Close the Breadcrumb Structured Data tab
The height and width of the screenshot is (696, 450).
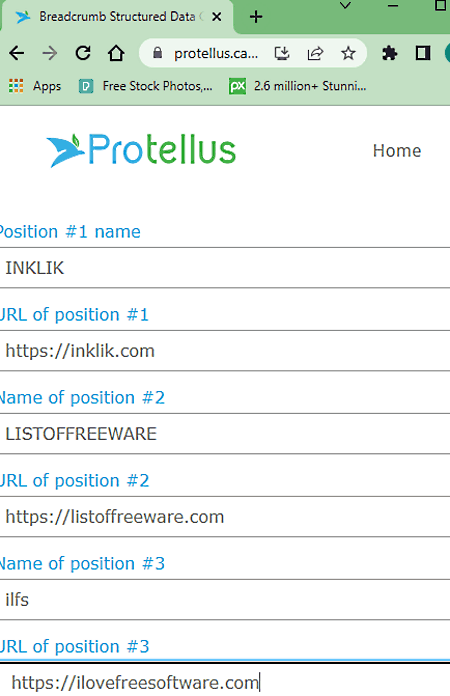[217, 17]
